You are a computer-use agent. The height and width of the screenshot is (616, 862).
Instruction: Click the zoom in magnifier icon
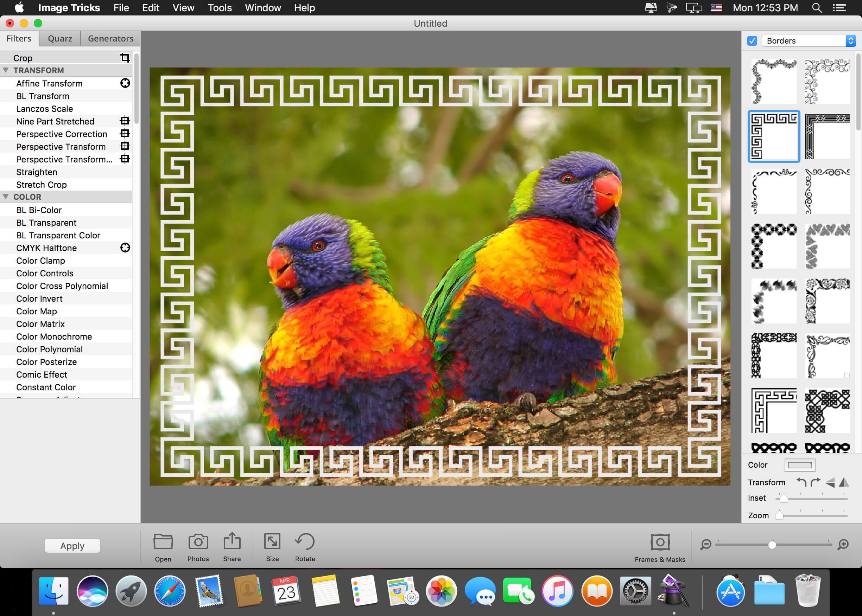[843, 545]
